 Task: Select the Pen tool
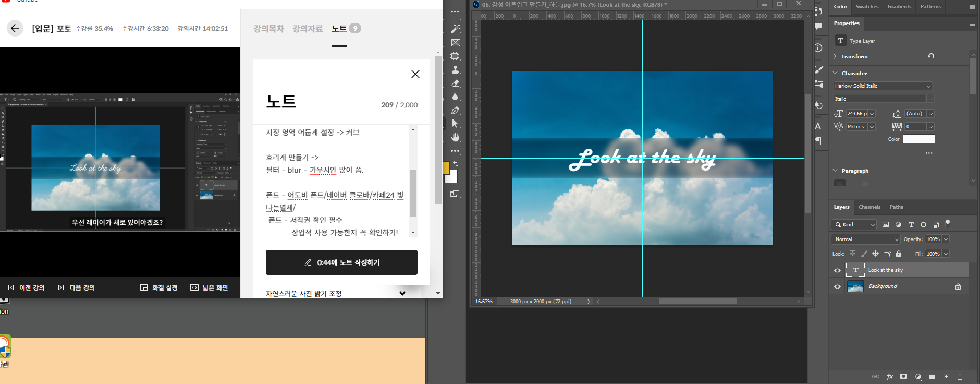455,110
